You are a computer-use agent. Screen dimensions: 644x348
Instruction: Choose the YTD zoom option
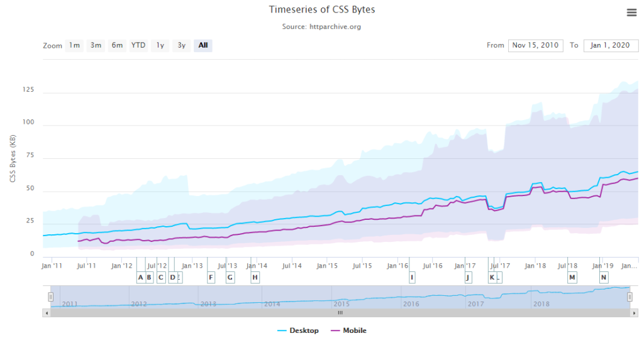[138, 45]
